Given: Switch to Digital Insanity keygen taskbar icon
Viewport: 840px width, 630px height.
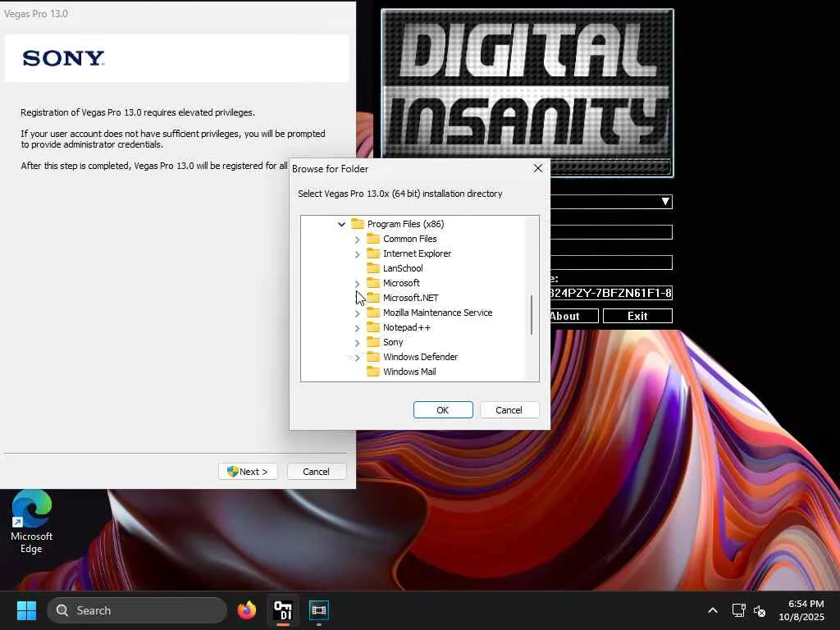Looking at the screenshot, I should [x=283, y=610].
